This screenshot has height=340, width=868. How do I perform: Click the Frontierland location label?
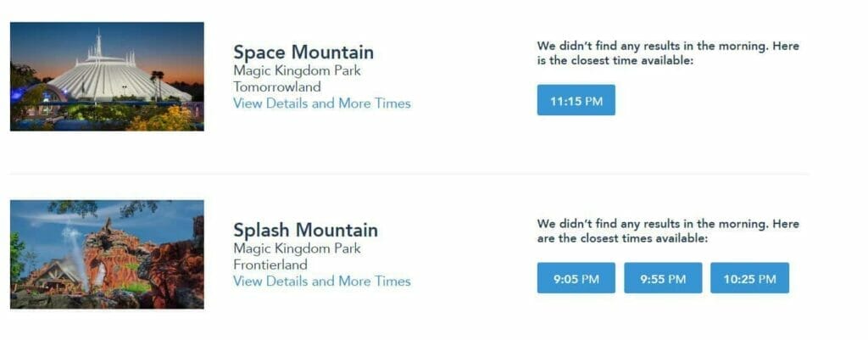point(270,265)
